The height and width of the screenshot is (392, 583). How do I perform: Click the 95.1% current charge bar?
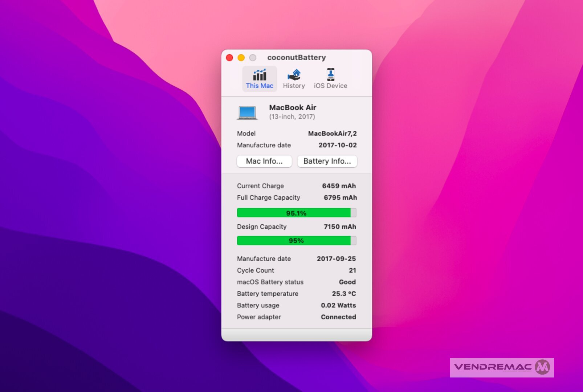click(x=296, y=213)
